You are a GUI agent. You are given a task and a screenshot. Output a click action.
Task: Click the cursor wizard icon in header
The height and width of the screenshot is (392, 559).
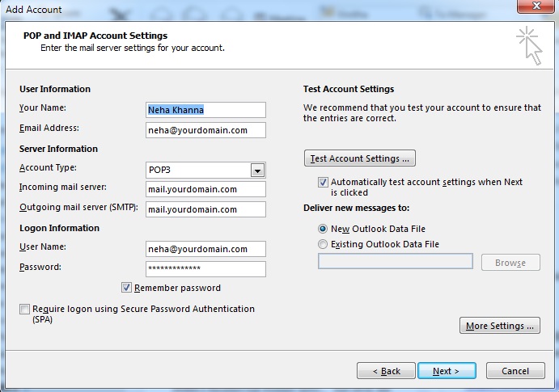click(x=529, y=45)
